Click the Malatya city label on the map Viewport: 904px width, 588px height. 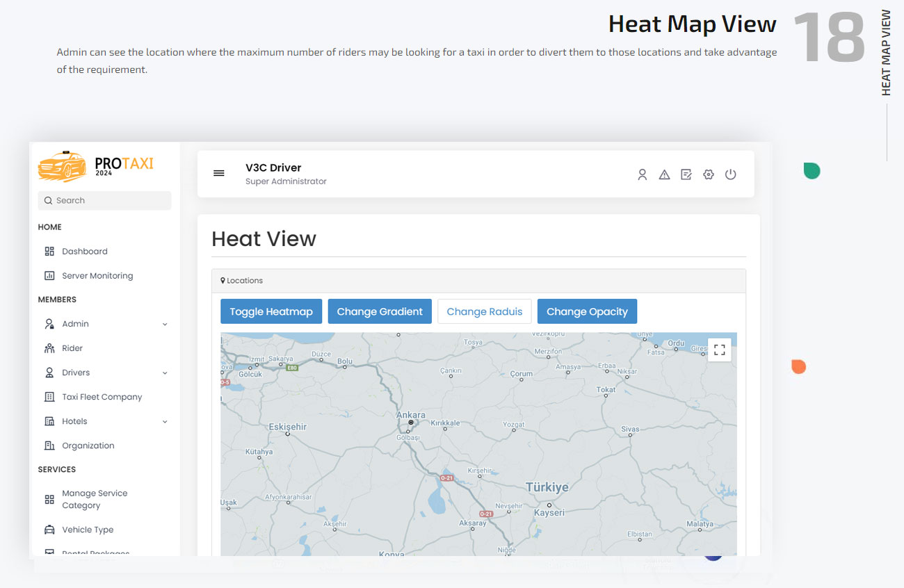(700, 523)
